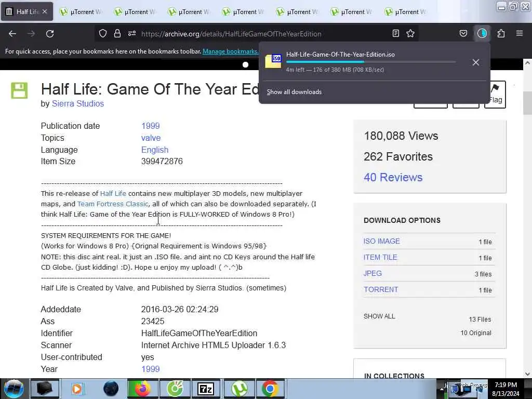Click the 180,088 Views statistic
This screenshot has width=532, height=399.
pyautogui.click(x=401, y=136)
